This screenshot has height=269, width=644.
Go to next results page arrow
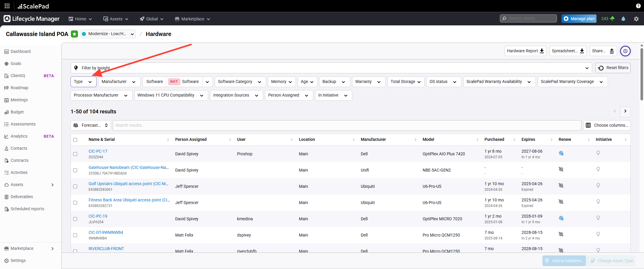625,111
